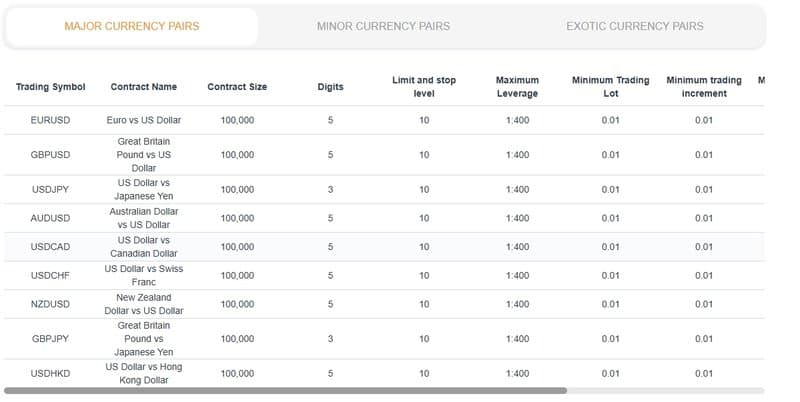Select the GBPUSD symbol row
The width and height of the screenshot is (800, 402).
[51, 155]
